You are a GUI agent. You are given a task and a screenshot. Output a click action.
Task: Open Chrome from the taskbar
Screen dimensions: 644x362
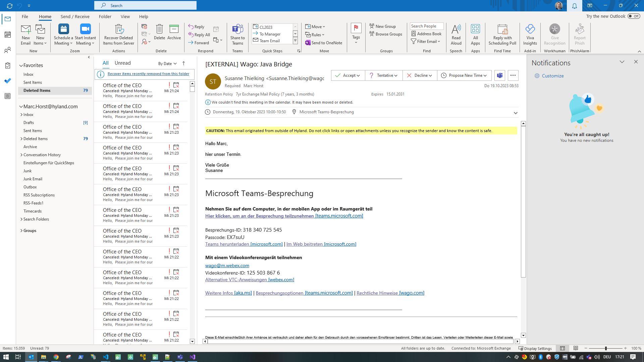click(56, 357)
